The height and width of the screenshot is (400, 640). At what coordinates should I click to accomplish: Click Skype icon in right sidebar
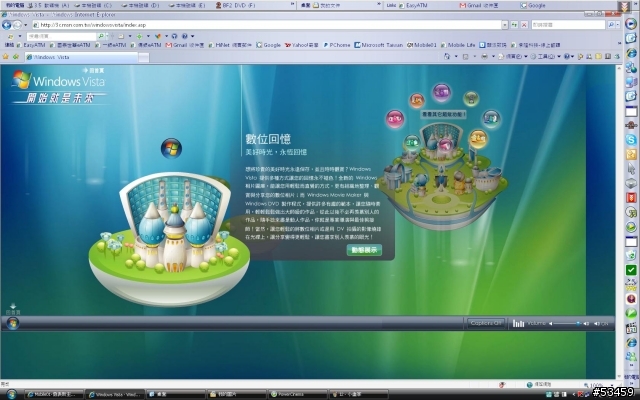tap(631, 140)
